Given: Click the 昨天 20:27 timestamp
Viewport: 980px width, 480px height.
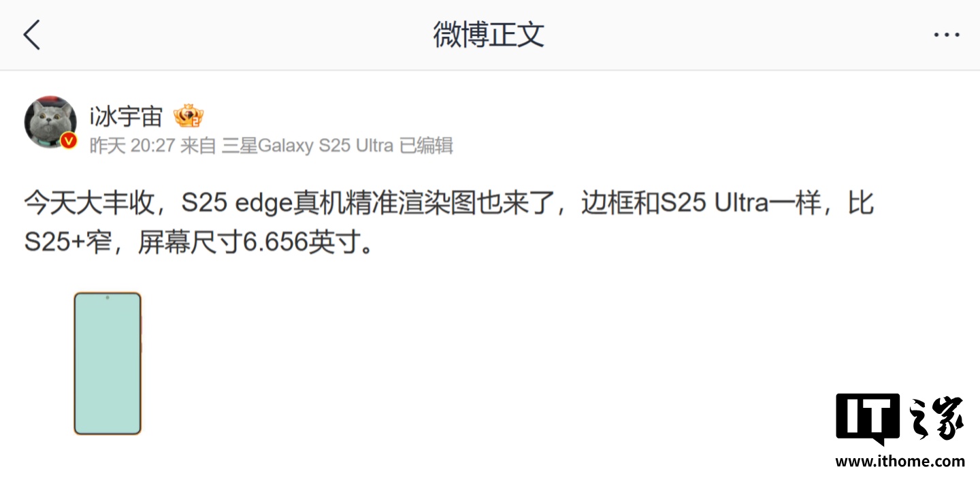Looking at the screenshot, I should 133,145.
